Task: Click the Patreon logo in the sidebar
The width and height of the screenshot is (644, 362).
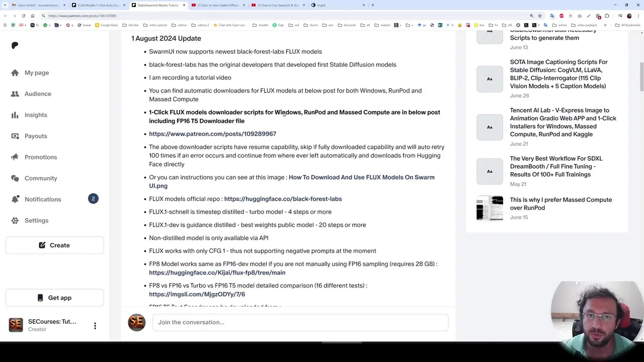Action: point(15,46)
